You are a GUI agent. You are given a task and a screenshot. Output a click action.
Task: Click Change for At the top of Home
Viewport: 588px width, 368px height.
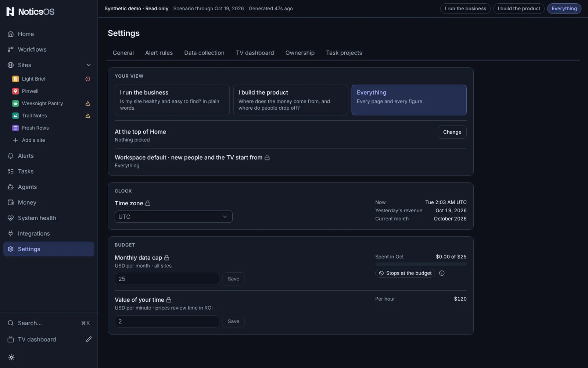452,132
